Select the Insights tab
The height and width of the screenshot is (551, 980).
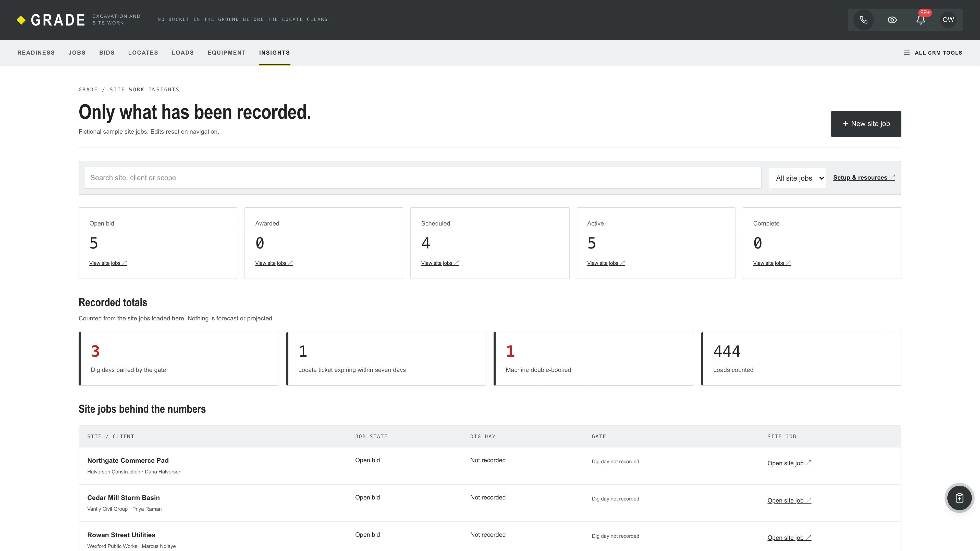pyautogui.click(x=275, y=53)
